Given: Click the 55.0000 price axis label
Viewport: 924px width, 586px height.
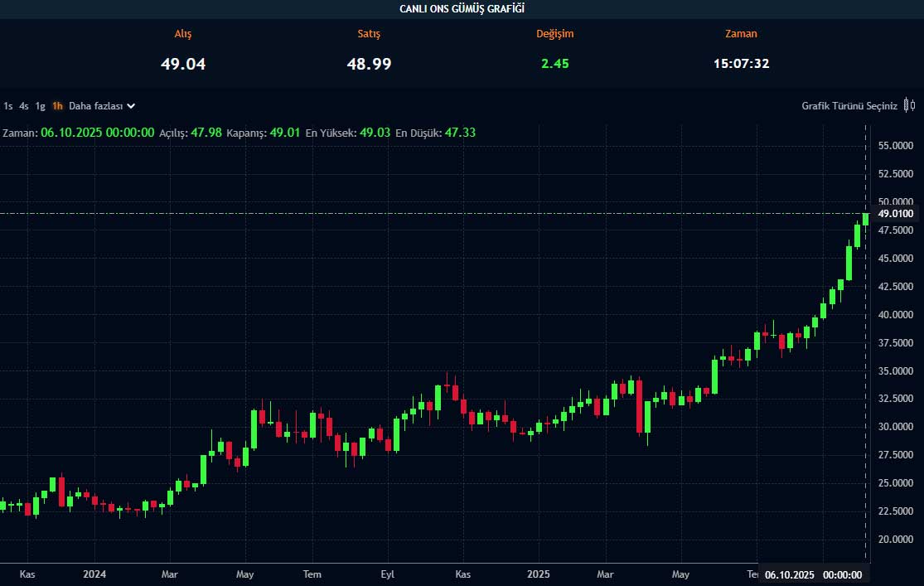Looking at the screenshot, I should pyautogui.click(x=895, y=146).
